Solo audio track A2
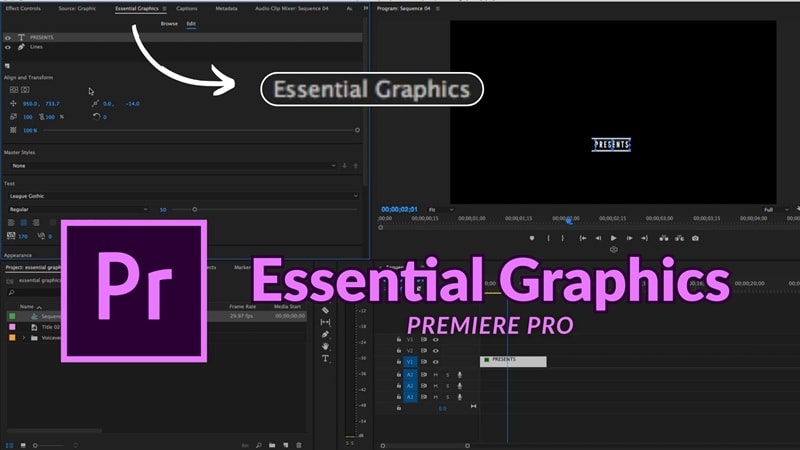Image resolution: width=800 pixels, height=450 pixels. (448, 386)
